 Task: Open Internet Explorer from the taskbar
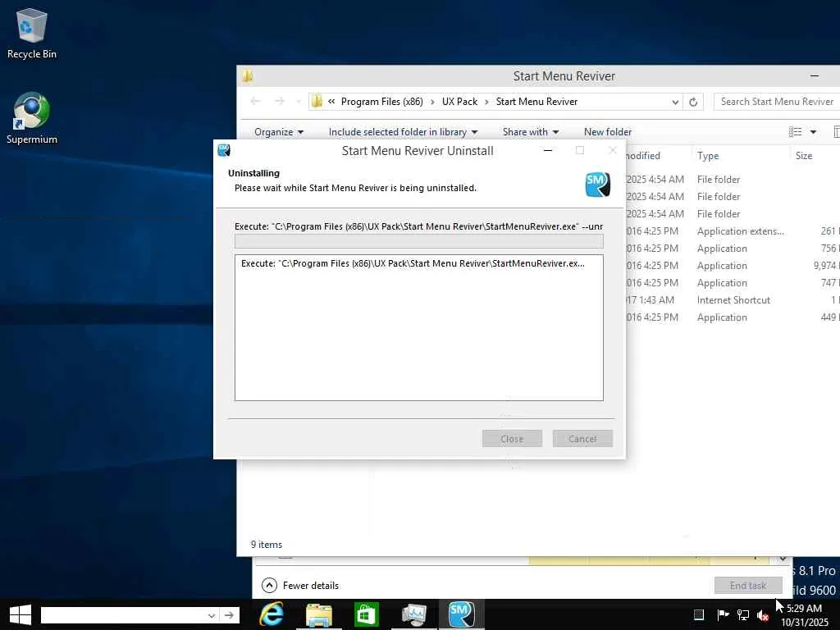(x=272, y=614)
